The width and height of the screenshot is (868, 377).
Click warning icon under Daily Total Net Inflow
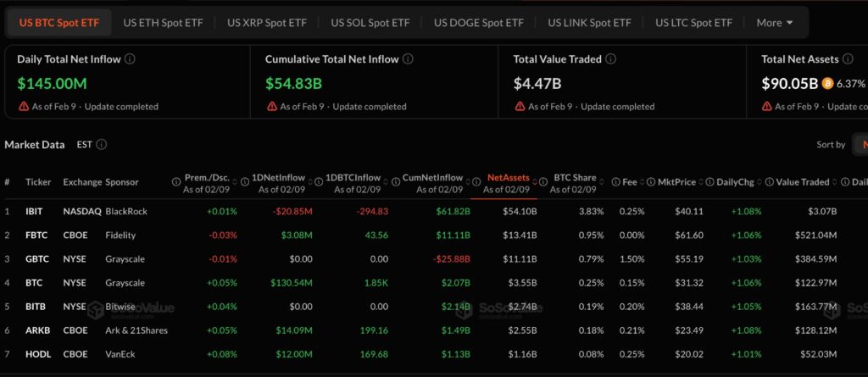point(23,106)
